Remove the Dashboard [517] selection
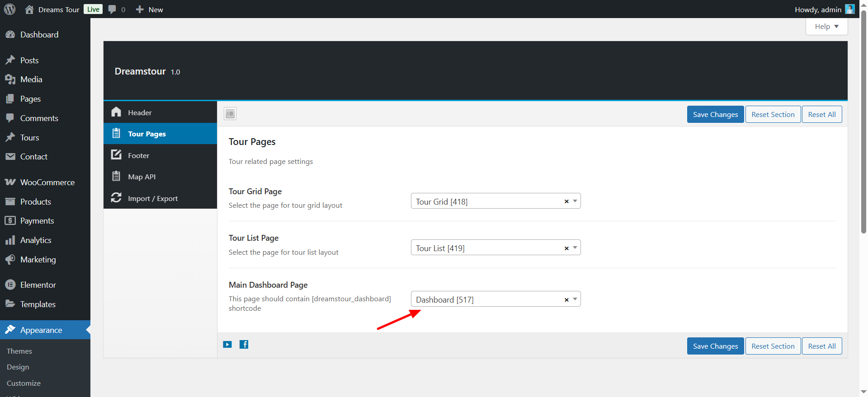The image size is (868, 397). pos(566,300)
